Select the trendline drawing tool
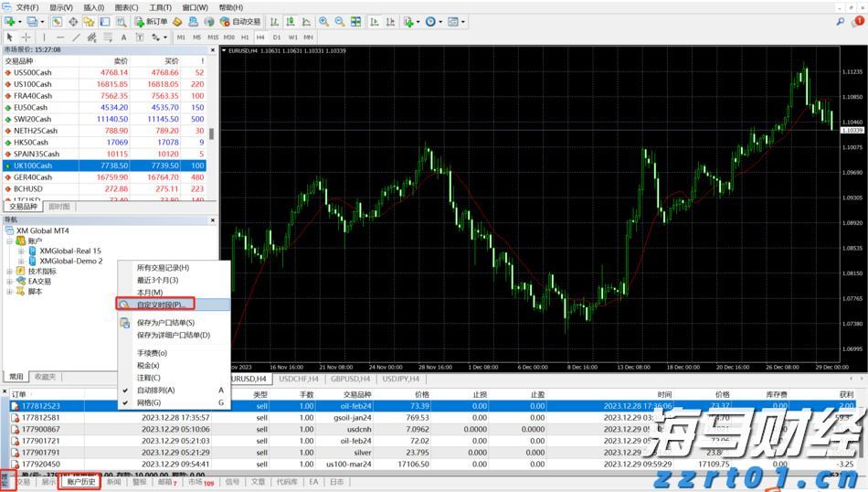The image size is (868, 492). pos(77,37)
